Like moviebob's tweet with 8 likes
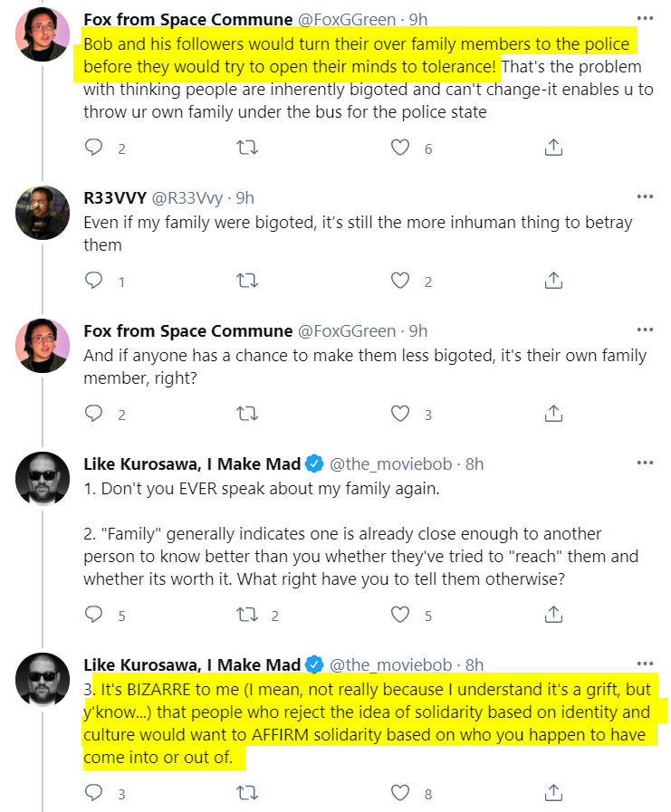Screen dimensions: 671x812 (x=400, y=794)
